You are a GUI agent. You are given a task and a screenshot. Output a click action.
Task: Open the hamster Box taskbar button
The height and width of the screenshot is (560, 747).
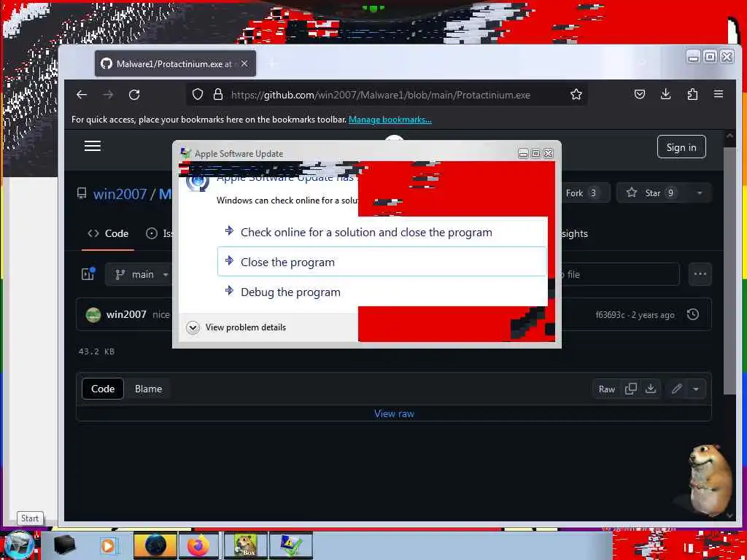245,545
